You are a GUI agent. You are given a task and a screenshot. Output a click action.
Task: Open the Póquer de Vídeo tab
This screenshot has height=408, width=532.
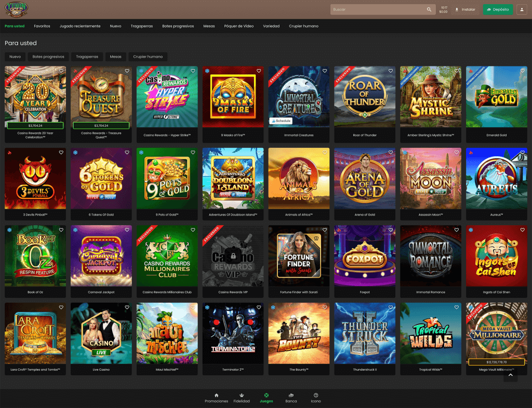239,26
